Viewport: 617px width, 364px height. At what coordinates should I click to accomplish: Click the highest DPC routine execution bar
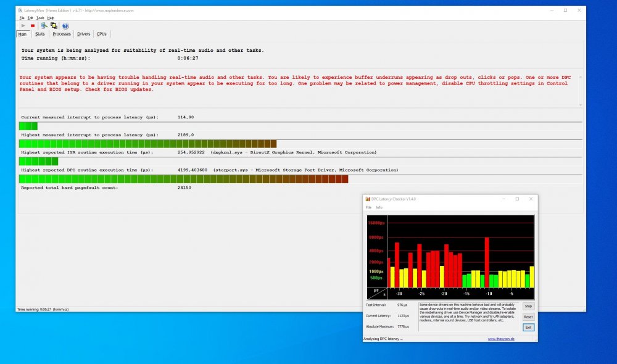(300, 179)
